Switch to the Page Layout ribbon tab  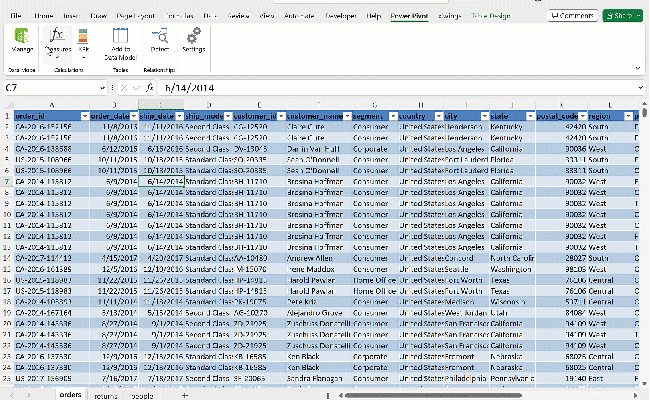135,16
